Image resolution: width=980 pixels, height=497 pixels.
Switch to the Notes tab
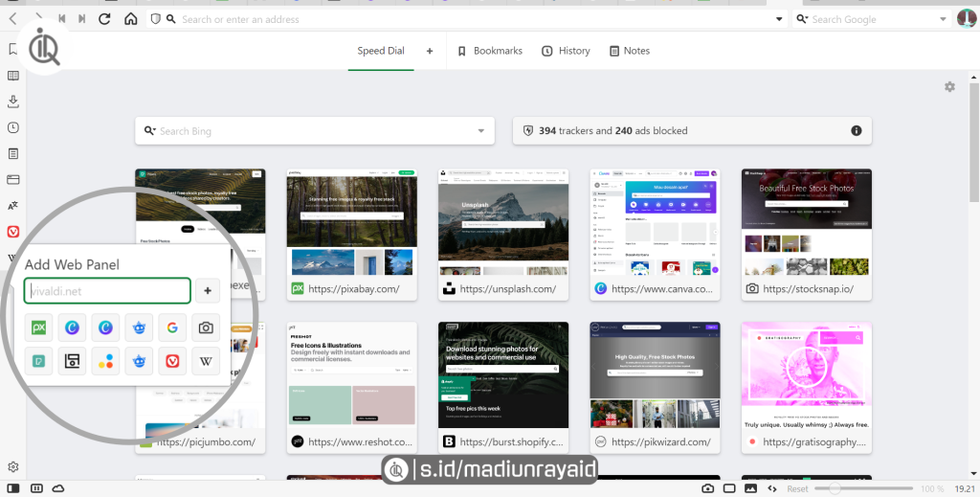tap(628, 51)
